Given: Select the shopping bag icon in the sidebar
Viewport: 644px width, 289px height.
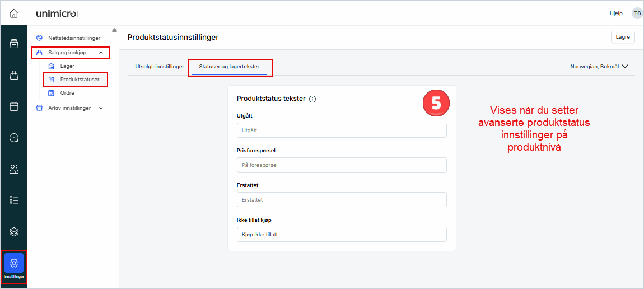Looking at the screenshot, I should pos(14,75).
